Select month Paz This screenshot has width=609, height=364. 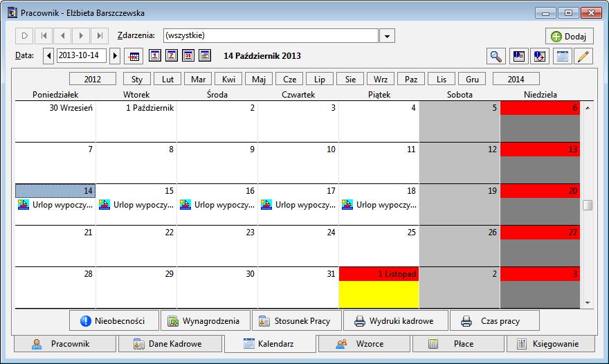click(x=411, y=79)
